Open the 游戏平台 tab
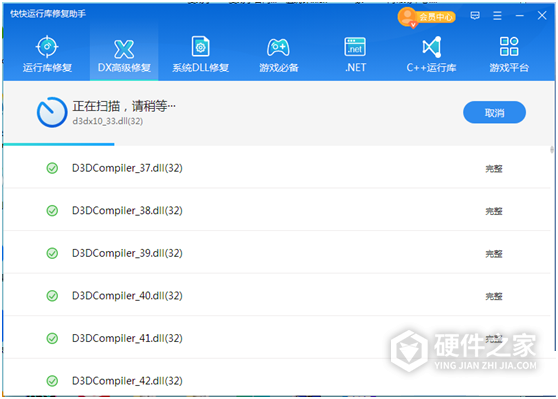 click(509, 54)
